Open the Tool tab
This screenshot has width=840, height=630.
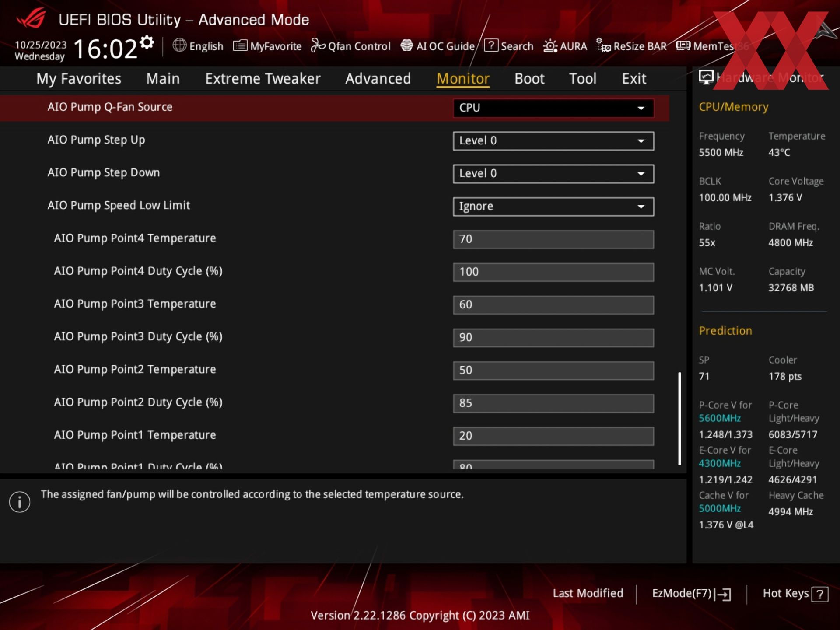click(583, 79)
